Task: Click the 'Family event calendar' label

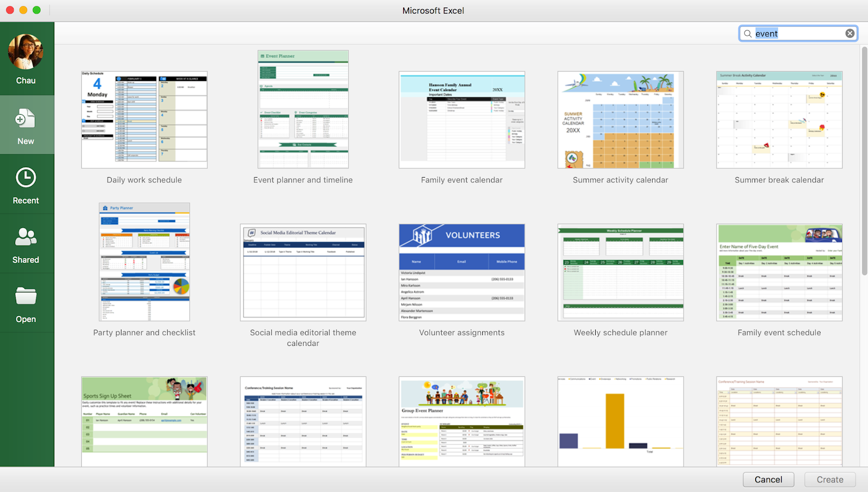Action: pos(462,180)
